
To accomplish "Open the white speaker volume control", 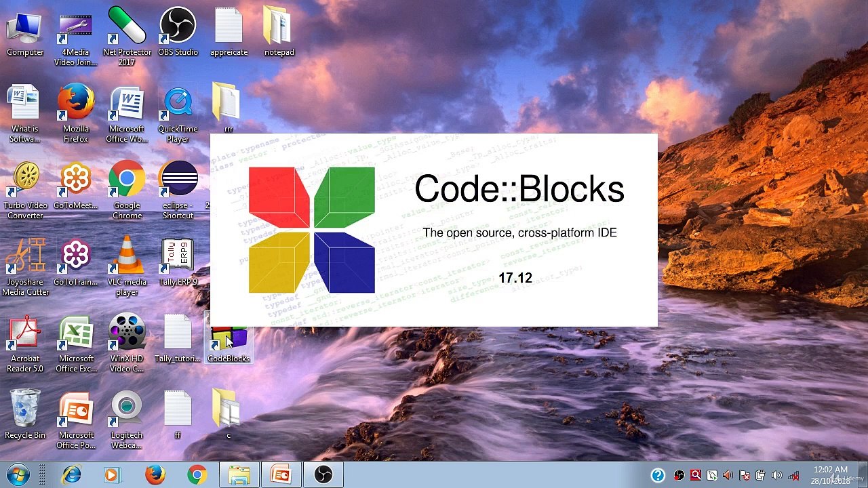I will pyautogui.click(x=777, y=475).
